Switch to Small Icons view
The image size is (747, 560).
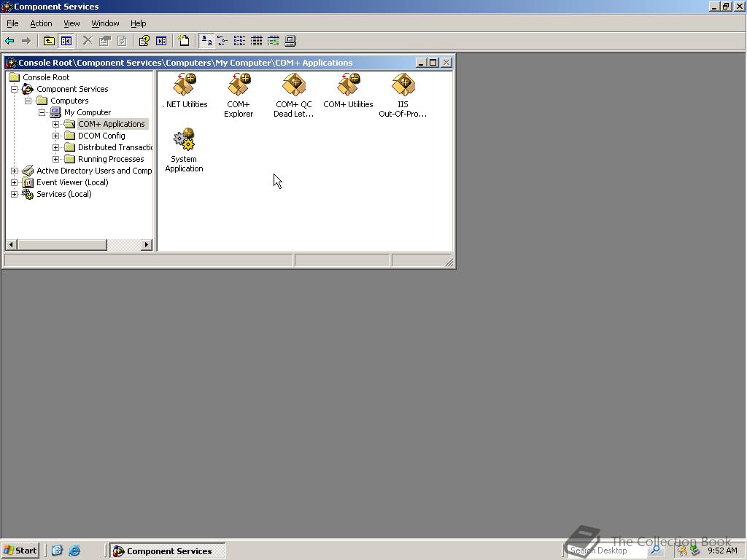(x=222, y=41)
